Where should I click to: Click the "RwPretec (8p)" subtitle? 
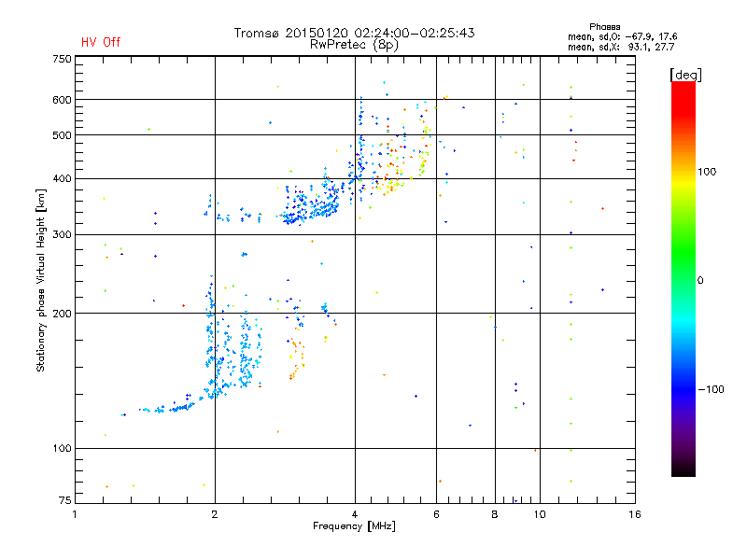point(354,45)
